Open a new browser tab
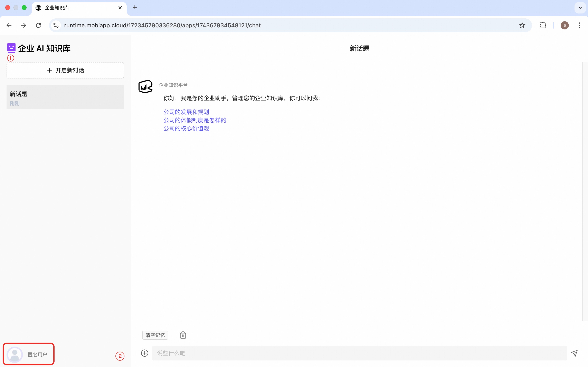Image resolution: width=588 pixels, height=367 pixels. (135, 8)
